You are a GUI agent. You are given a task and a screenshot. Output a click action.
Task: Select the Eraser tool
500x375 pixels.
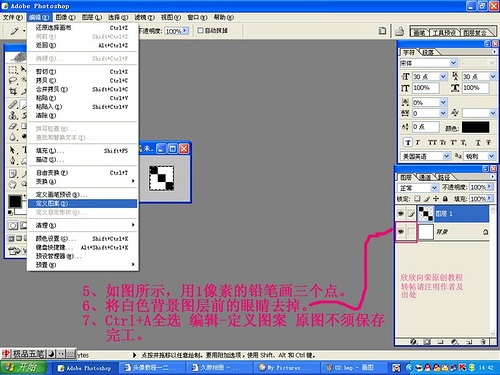tap(13, 126)
